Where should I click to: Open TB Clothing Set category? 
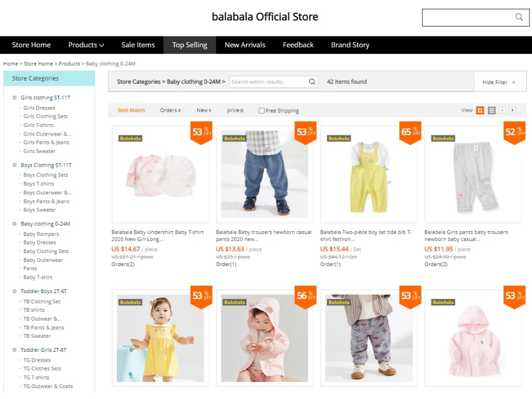pyautogui.click(x=42, y=302)
